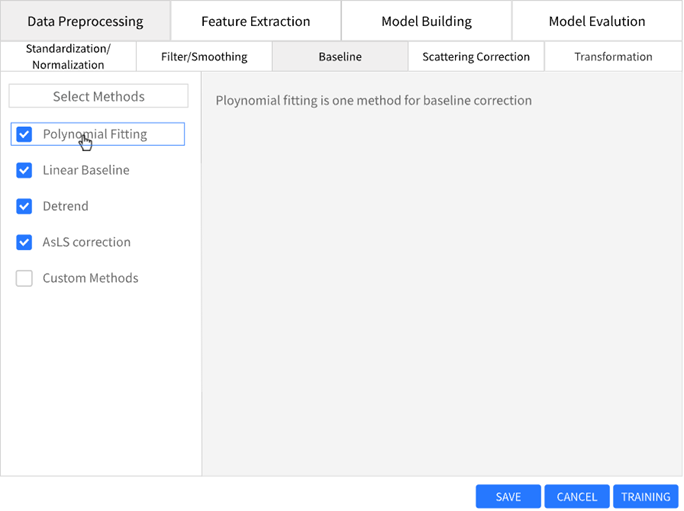684x511 pixels.
Task: Click the blue SAVE button
Action: coord(508,497)
